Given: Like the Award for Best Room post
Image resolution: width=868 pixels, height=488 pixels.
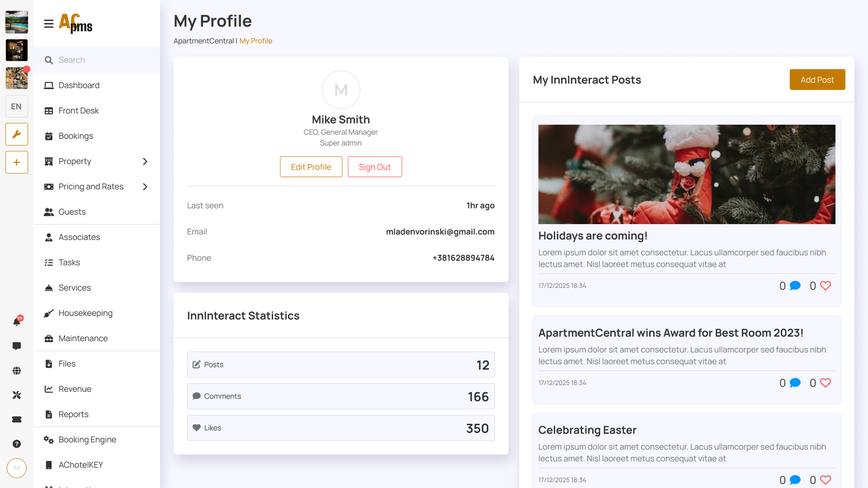Looking at the screenshot, I should click(826, 383).
